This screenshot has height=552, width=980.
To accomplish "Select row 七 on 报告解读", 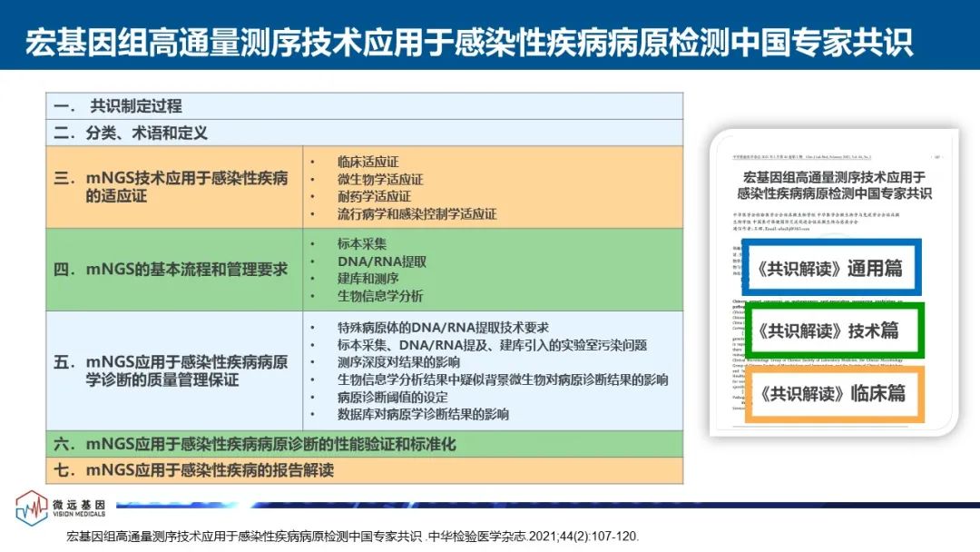I will click(x=211, y=470).
